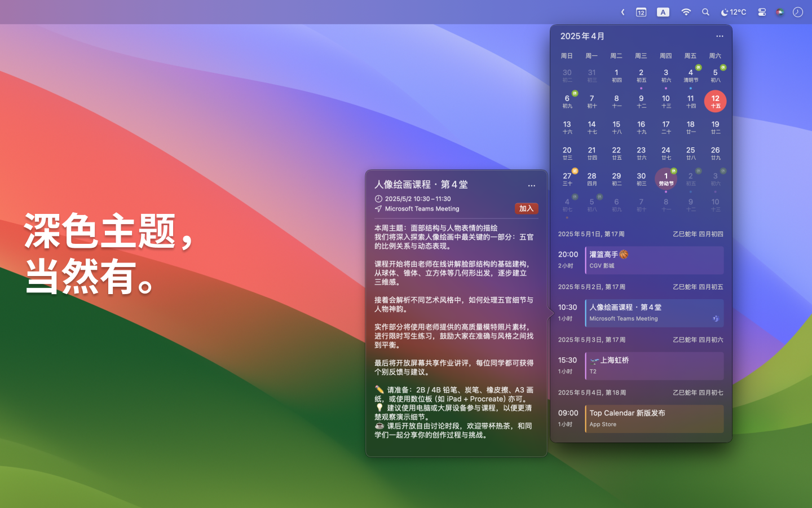Click the Teams icon on the 10:30 event
The width and height of the screenshot is (812, 508).
click(x=716, y=319)
